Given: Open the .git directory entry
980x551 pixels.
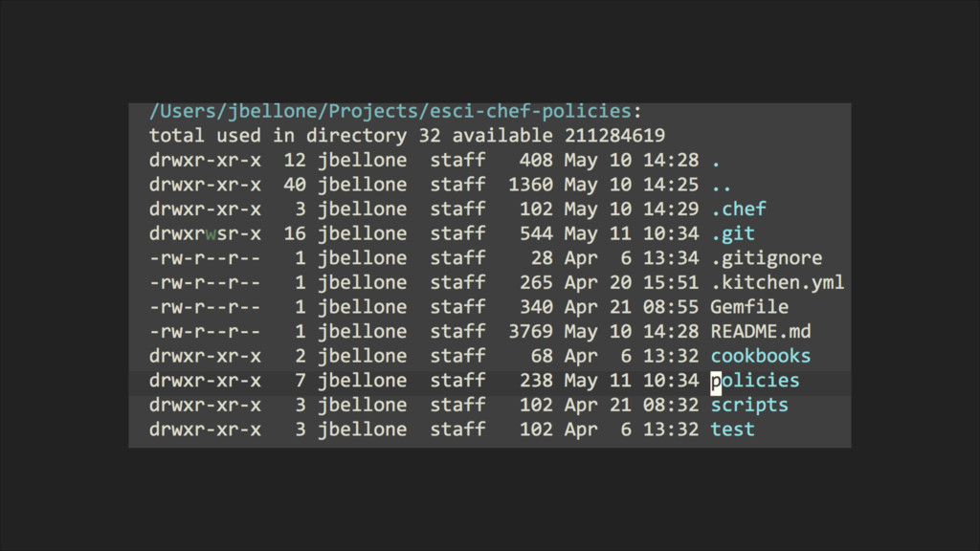Looking at the screenshot, I should [x=732, y=233].
